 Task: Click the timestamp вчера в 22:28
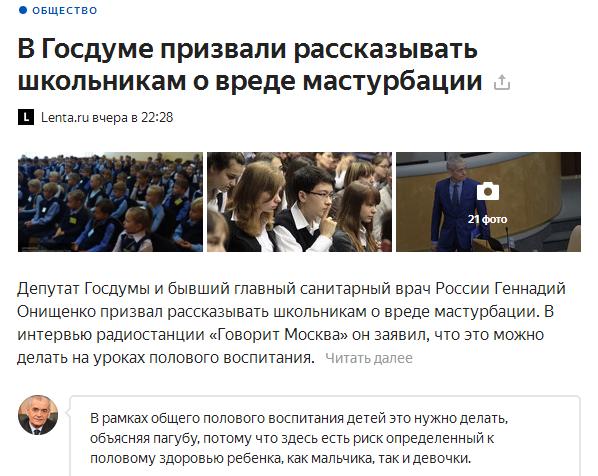tap(132, 117)
